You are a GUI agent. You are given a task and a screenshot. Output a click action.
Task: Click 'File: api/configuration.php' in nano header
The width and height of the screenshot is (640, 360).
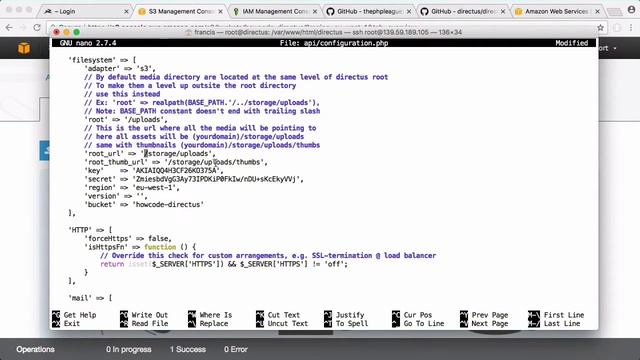[x=334, y=43]
